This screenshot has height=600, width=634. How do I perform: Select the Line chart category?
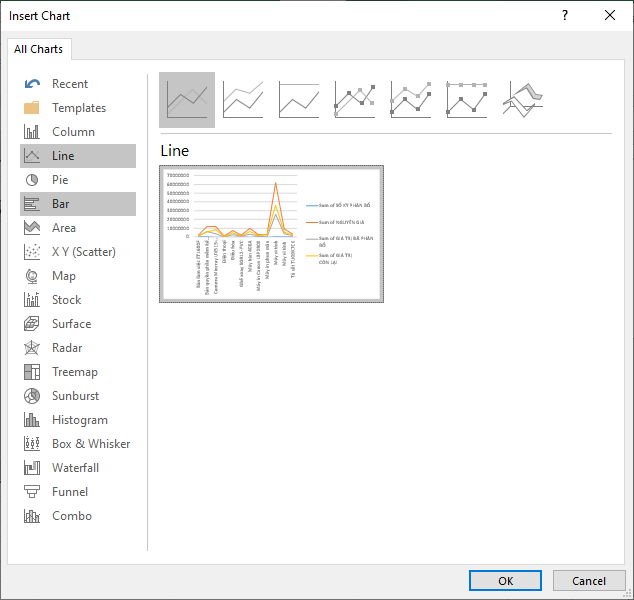pos(78,156)
